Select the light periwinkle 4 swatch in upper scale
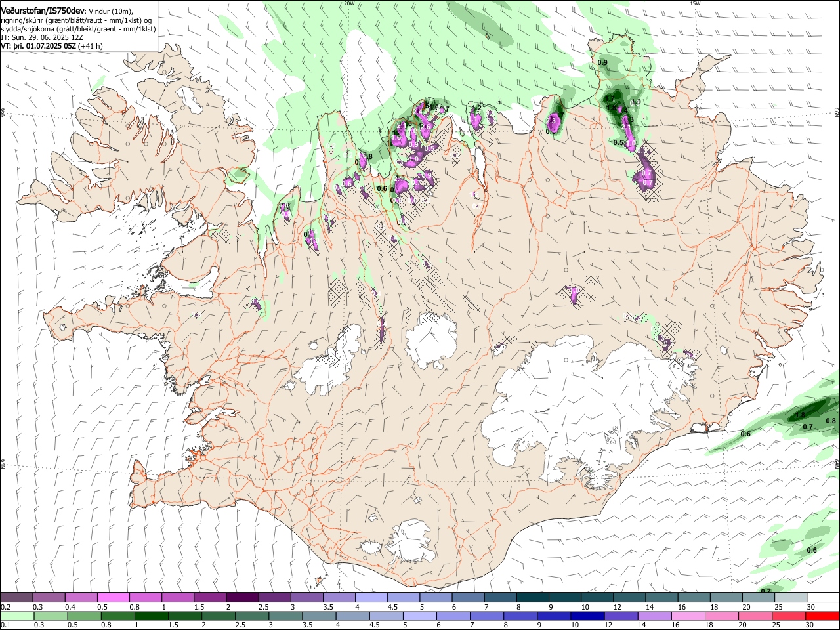 (x=371, y=597)
